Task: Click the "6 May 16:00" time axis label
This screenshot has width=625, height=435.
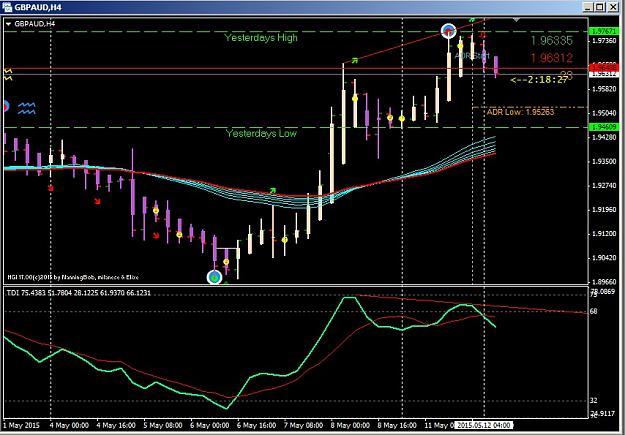Action: click(257, 425)
